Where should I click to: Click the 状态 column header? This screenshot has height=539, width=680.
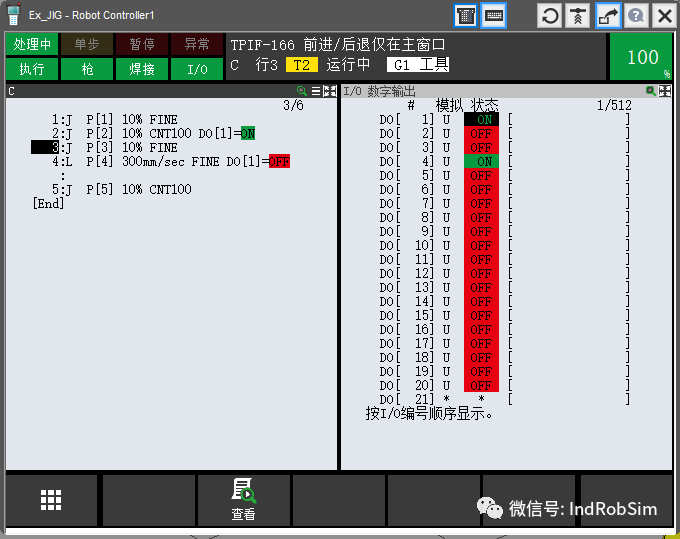(484, 105)
